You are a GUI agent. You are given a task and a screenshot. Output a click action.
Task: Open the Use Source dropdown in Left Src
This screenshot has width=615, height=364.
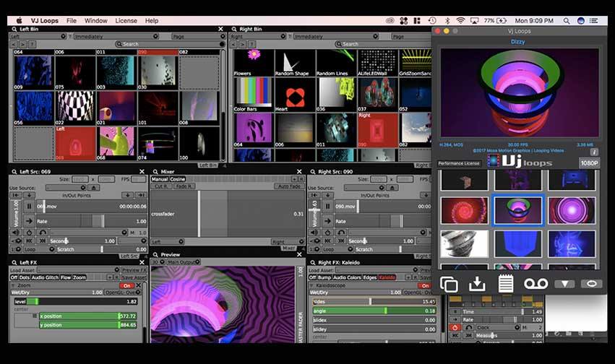(x=66, y=188)
